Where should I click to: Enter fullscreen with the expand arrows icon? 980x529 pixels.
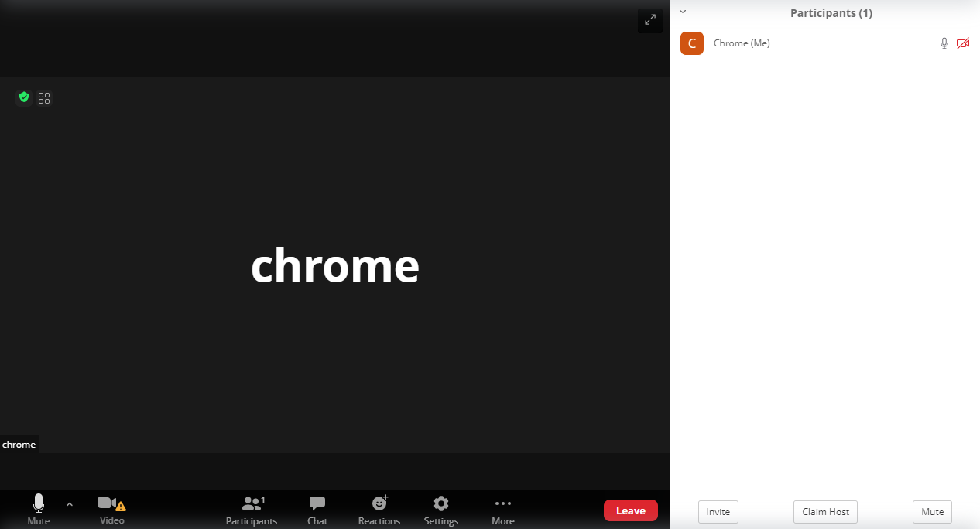[649, 21]
